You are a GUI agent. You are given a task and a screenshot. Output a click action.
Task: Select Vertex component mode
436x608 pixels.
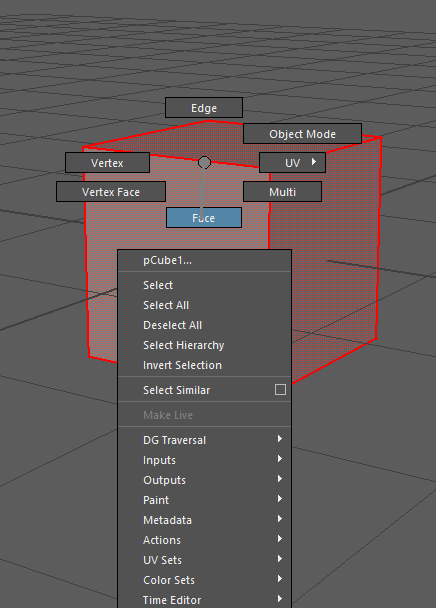pyautogui.click(x=107, y=162)
